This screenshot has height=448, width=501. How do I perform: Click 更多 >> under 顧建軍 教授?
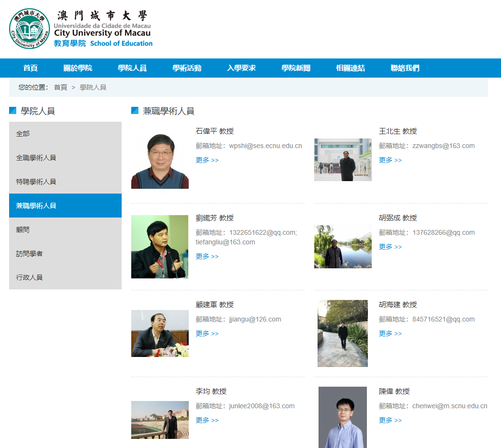207,333
